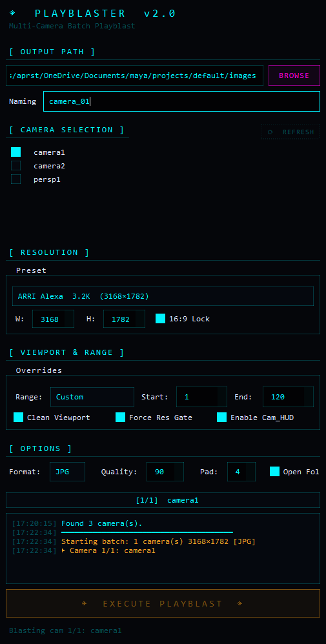Open the Format JPG dropdown
This screenshot has width=326, height=644.
67,472
